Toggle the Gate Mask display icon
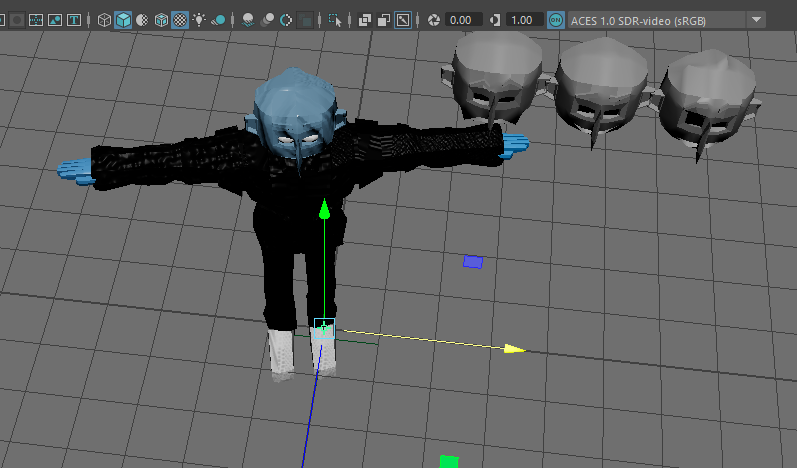 point(17,20)
